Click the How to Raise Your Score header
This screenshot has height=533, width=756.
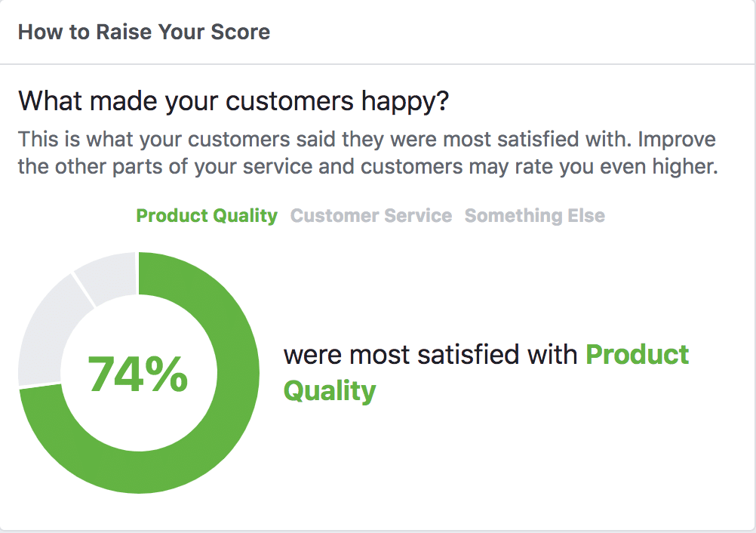click(144, 32)
